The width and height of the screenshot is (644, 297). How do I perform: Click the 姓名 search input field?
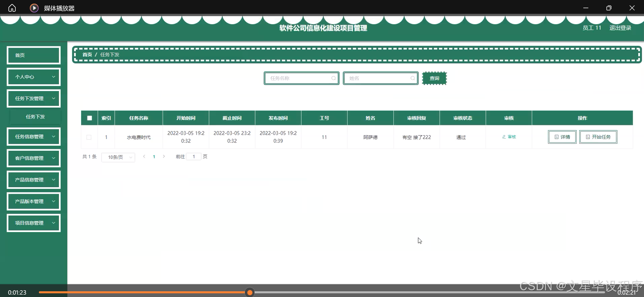381,78
